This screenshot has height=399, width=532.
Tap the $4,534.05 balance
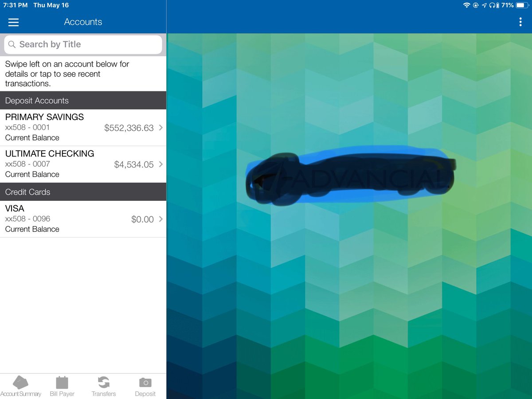(134, 164)
